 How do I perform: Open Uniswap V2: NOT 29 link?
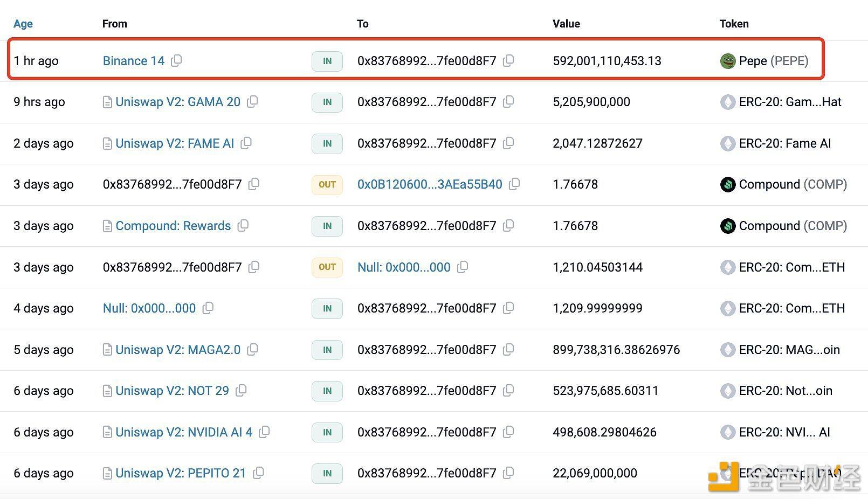coord(172,391)
